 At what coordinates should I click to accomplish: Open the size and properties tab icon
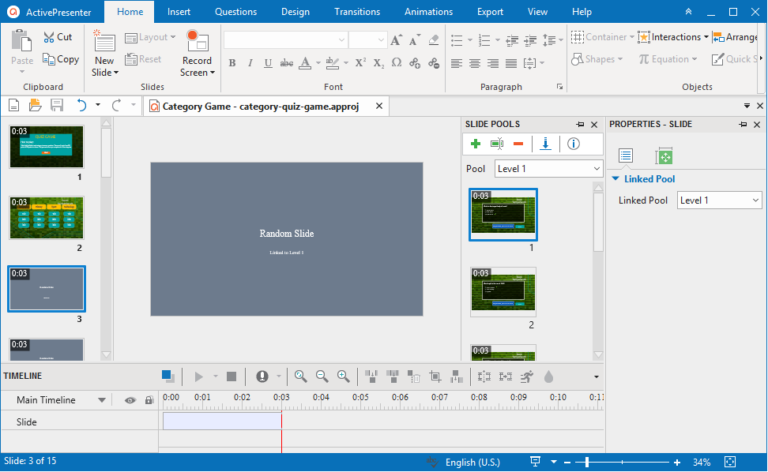(x=664, y=156)
